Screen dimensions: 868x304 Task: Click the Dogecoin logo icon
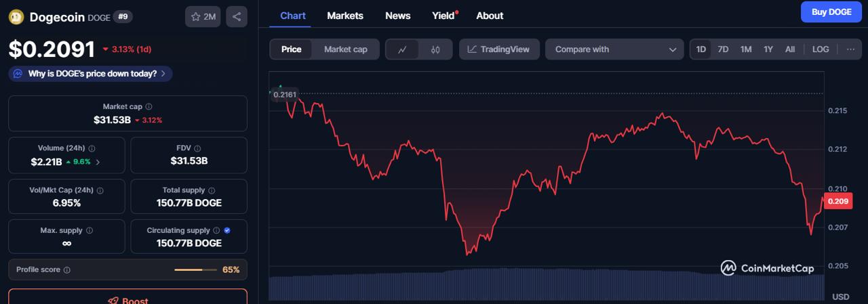[16, 18]
